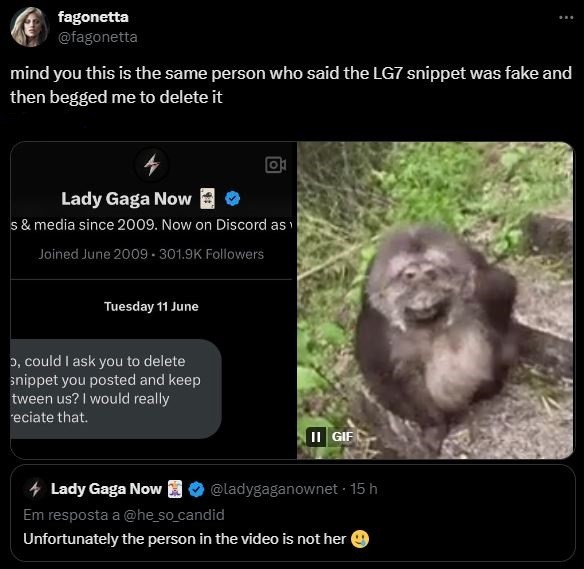Click the lightning avatar in quoted tweet
This screenshot has height=569, width=584.
pyautogui.click(x=35, y=489)
